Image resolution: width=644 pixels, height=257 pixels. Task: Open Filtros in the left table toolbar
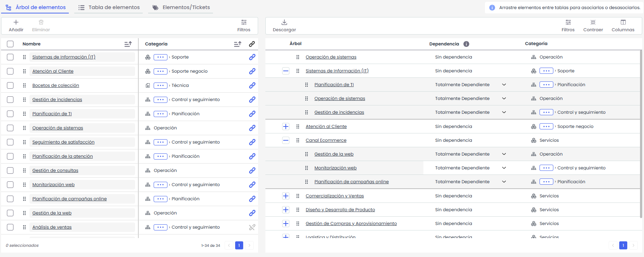pos(244,25)
